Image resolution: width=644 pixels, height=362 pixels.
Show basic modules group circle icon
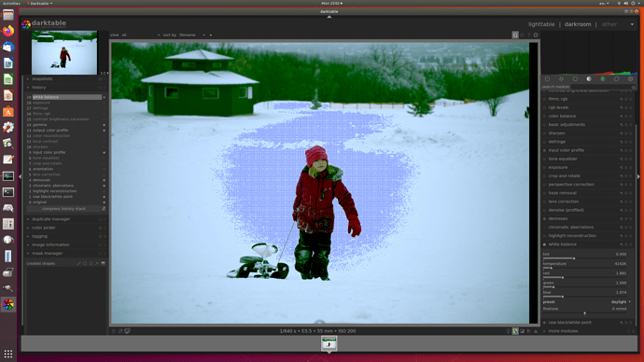(x=575, y=78)
